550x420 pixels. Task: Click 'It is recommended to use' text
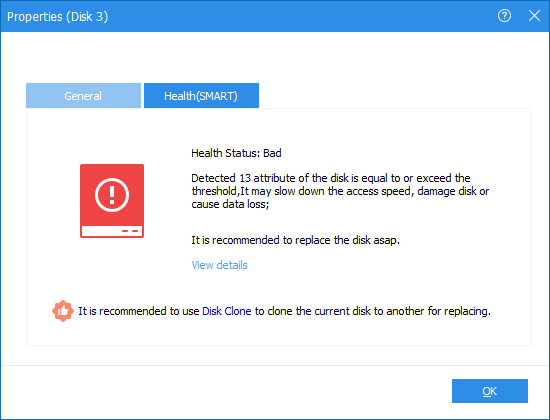coord(139,311)
